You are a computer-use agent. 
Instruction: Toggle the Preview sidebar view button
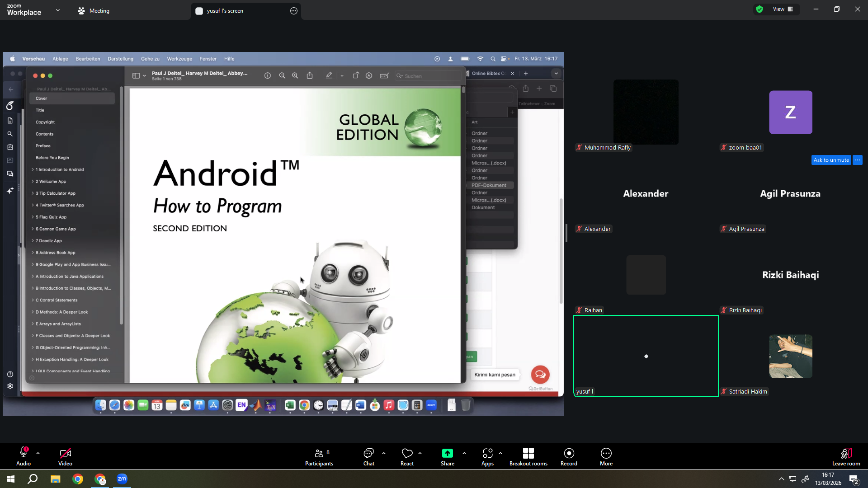[136, 76]
